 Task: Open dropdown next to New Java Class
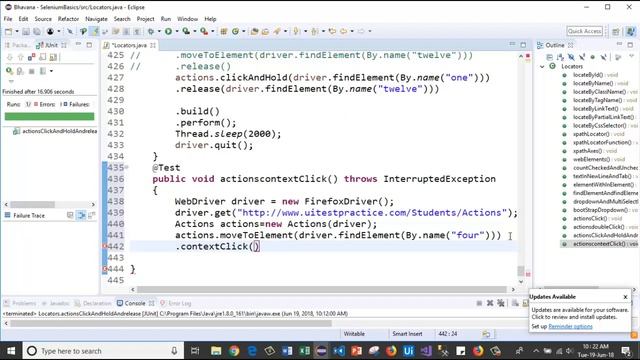[x=244, y=31]
